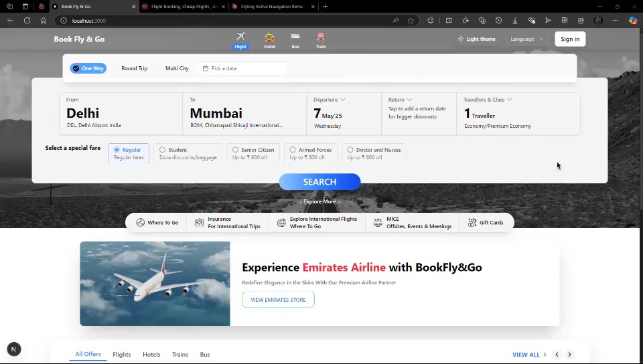Toggle the Light theme switch
This screenshot has width=643, height=364.
[x=476, y=39]
